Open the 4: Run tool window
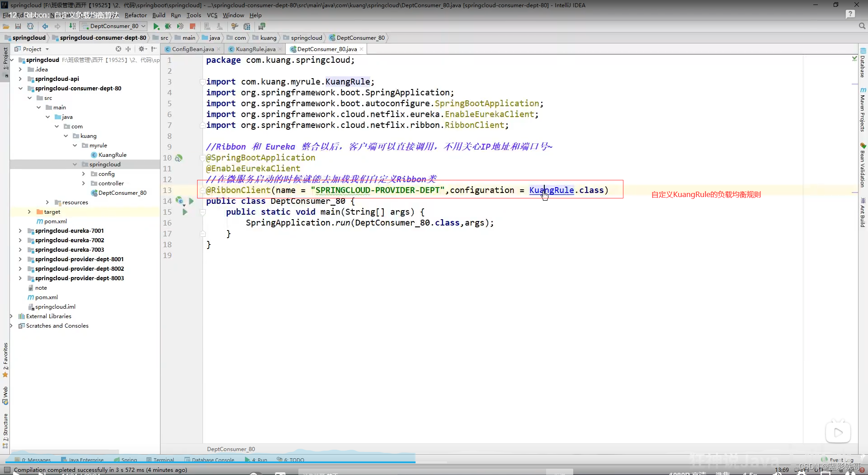The height and width of the screenshot is (475, 868). point(256,460)
